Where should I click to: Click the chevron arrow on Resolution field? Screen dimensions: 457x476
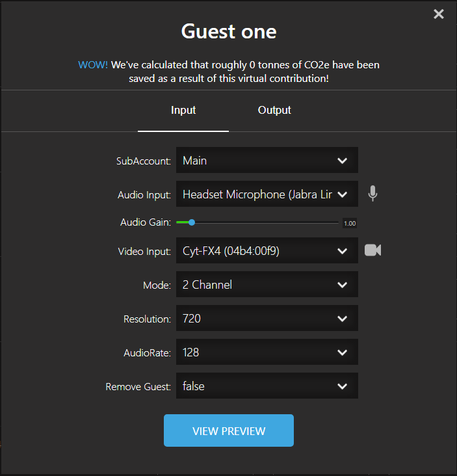[x=343, y=319]
